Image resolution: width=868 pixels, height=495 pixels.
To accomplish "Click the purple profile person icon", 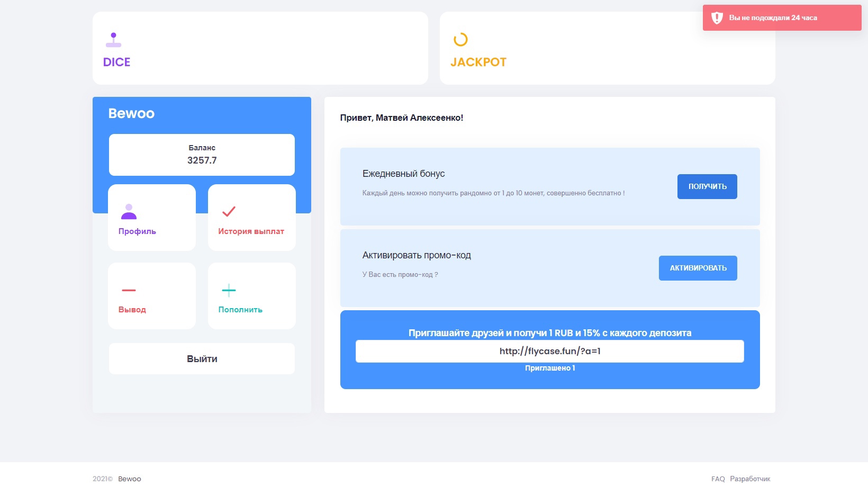I will [x=129, y=212].
